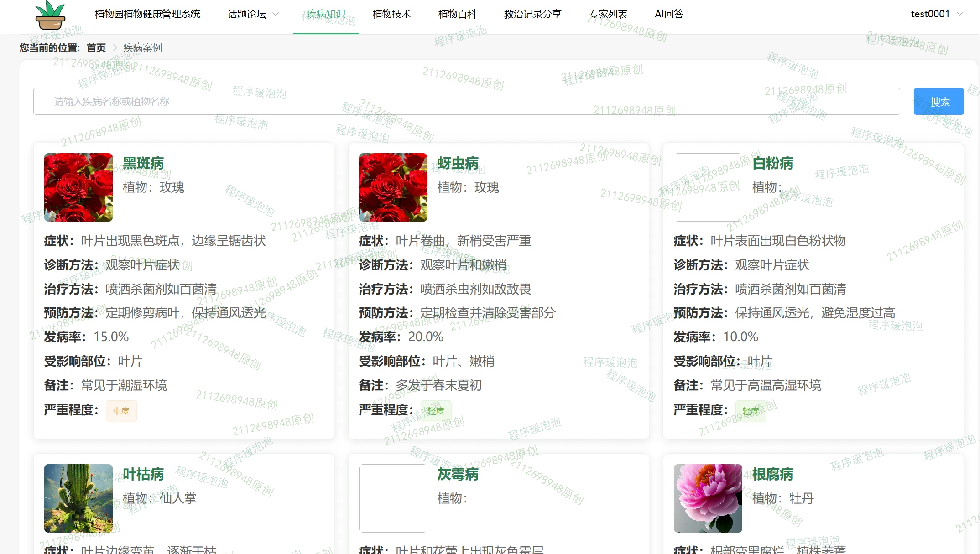The image size is (980, 554).
Task: Expand the 话题论坛 dropdown chevron
Action: pyautogui.click(x=276, y=14)
